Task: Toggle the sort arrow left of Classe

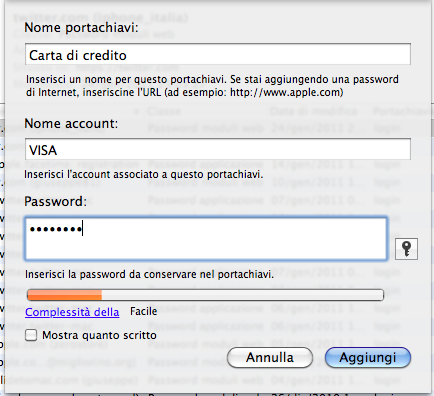Action: pyautogui.click(x=136, y=111)
